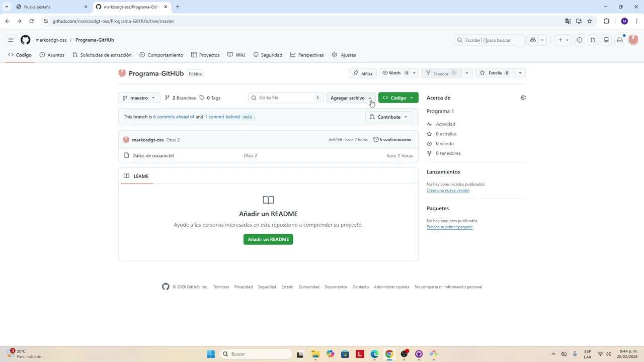Open the Ajustes tab
Image resolution: width=644 pixels, height=362 pixels.
344,55
